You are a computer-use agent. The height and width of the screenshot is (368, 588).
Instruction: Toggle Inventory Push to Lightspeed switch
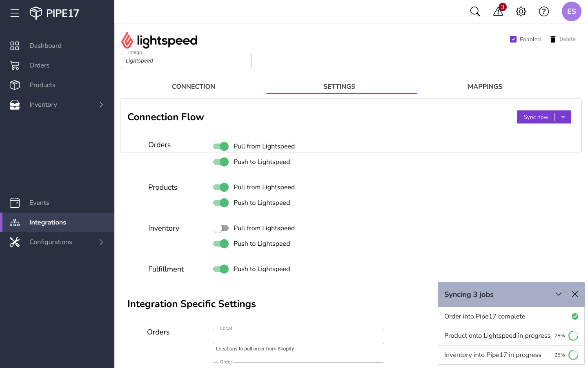pyautogui.click(x=221, y=244)
